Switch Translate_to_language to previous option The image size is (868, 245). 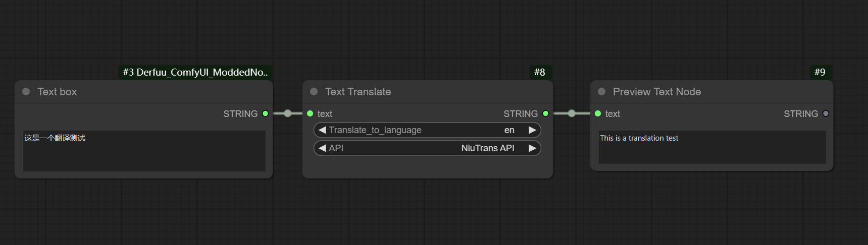[322, 130]
